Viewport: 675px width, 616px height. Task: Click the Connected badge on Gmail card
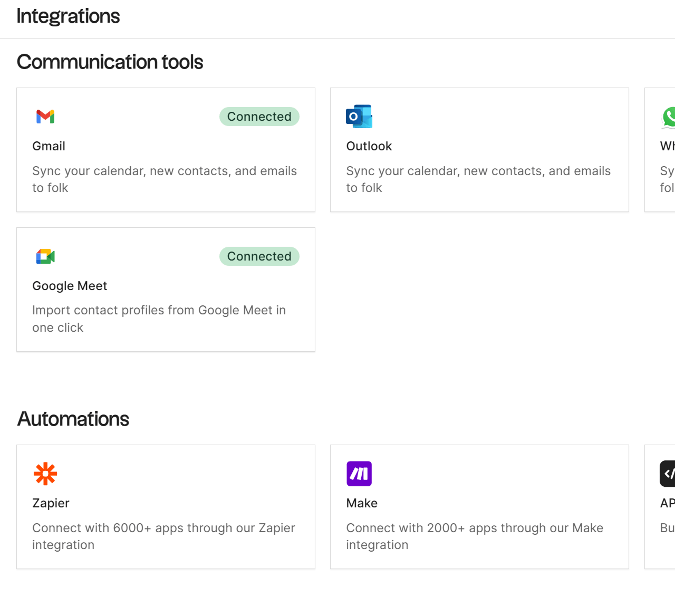(259, 117)
